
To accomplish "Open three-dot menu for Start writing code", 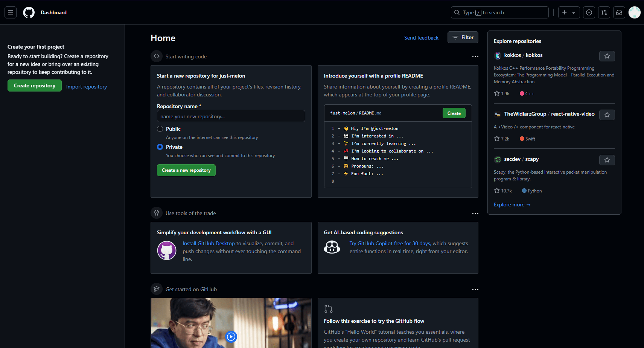I will (475, 56).
